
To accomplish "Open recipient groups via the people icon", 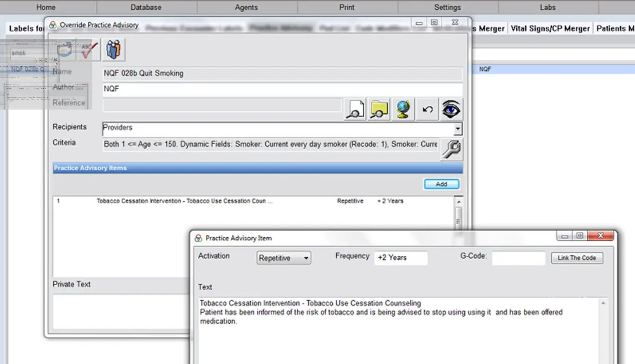I will coord(113,49).
